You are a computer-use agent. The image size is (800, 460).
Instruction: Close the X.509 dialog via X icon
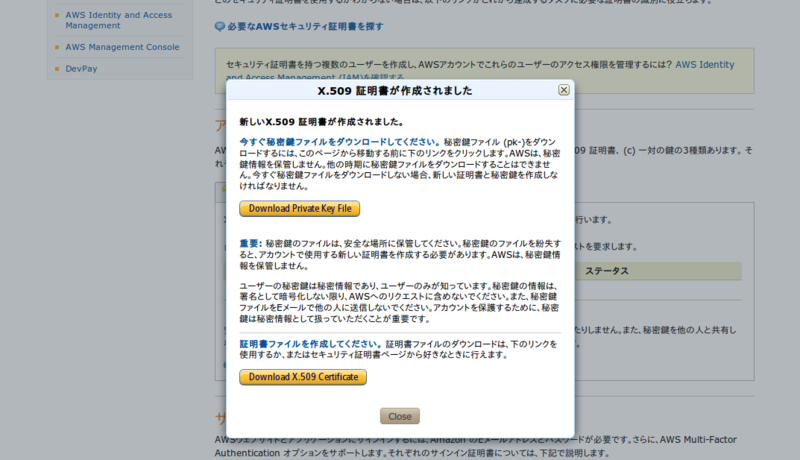[564, 90]
